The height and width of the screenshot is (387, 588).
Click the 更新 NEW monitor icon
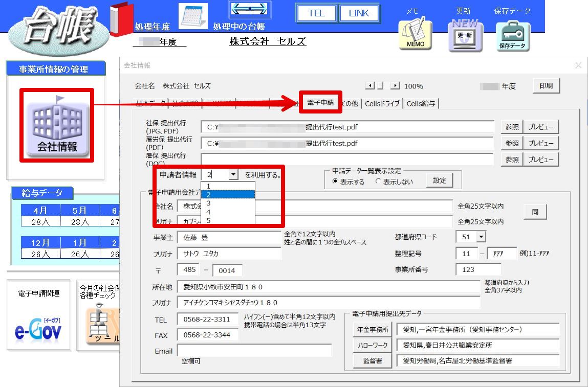tap(465, 35)
